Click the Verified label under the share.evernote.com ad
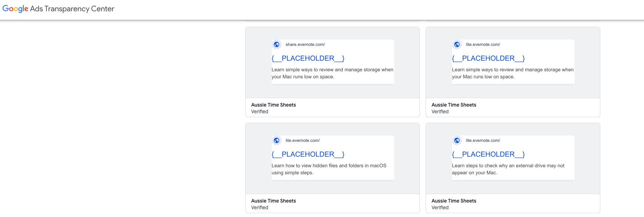 coord(260,111)
